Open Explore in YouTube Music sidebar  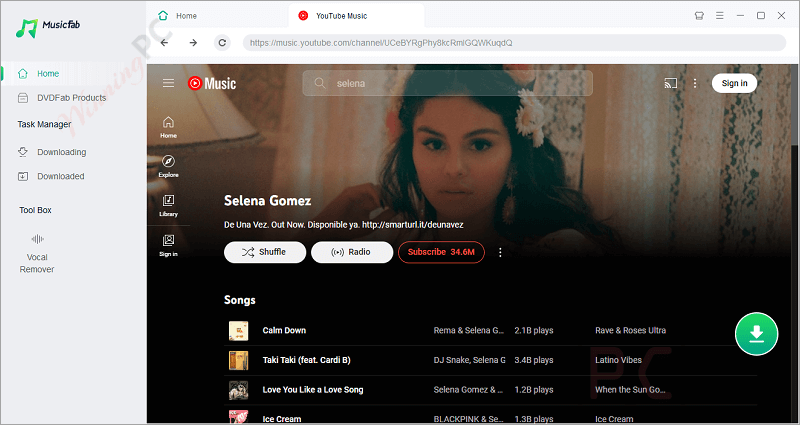168,166
